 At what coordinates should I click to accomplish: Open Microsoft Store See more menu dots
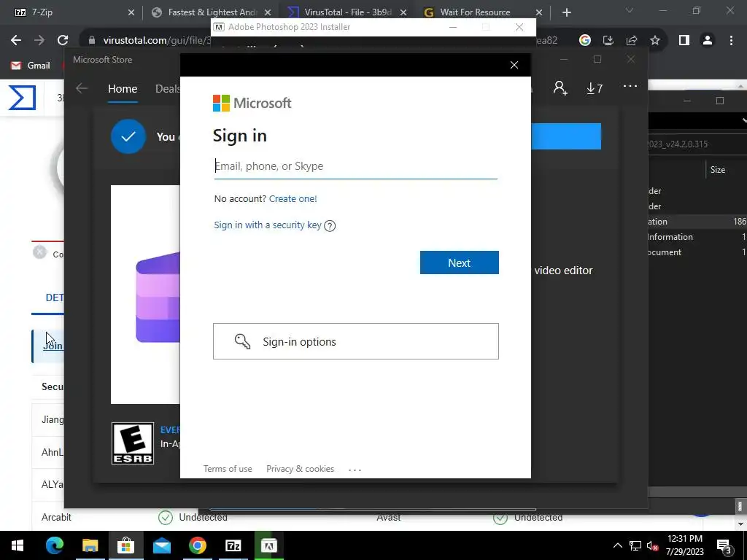pos(630,86)
